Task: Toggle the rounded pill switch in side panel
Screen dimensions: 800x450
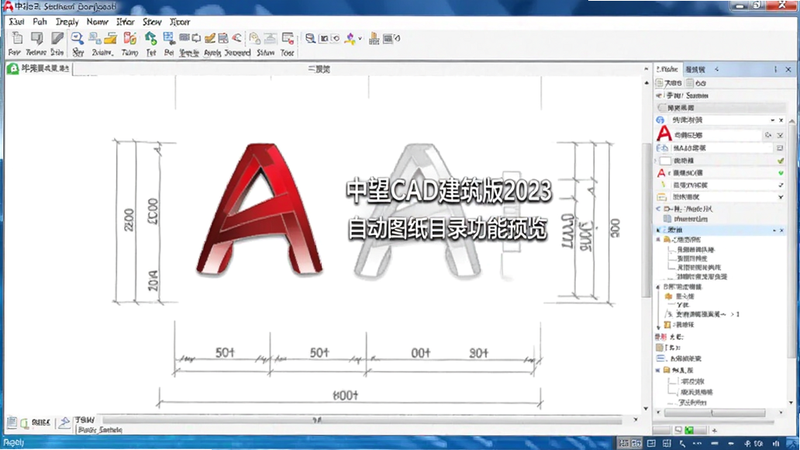Action: click(x=662, y=108)
